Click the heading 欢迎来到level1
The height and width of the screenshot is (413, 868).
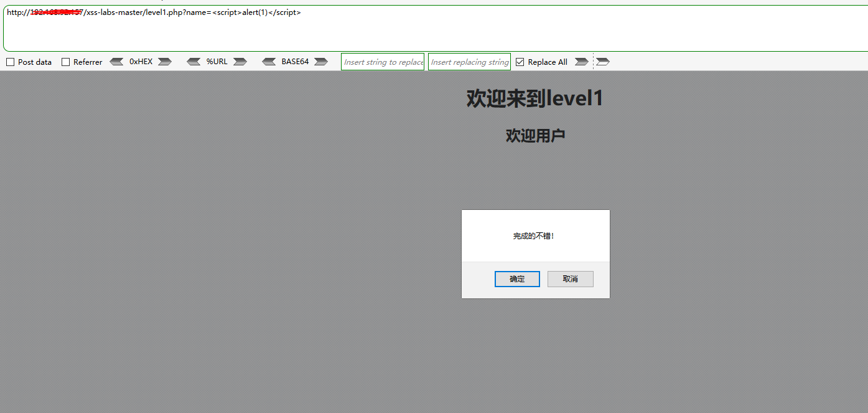535,98
